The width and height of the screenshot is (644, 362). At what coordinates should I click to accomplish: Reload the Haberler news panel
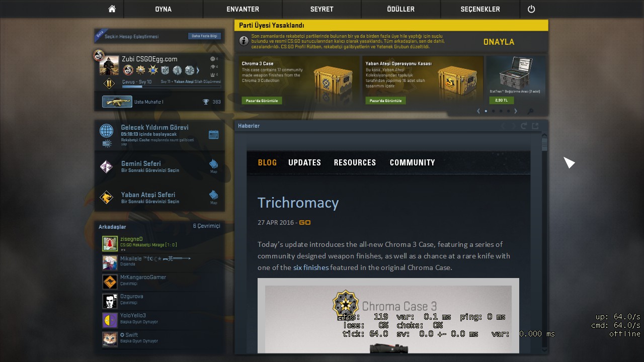(524, 126)
